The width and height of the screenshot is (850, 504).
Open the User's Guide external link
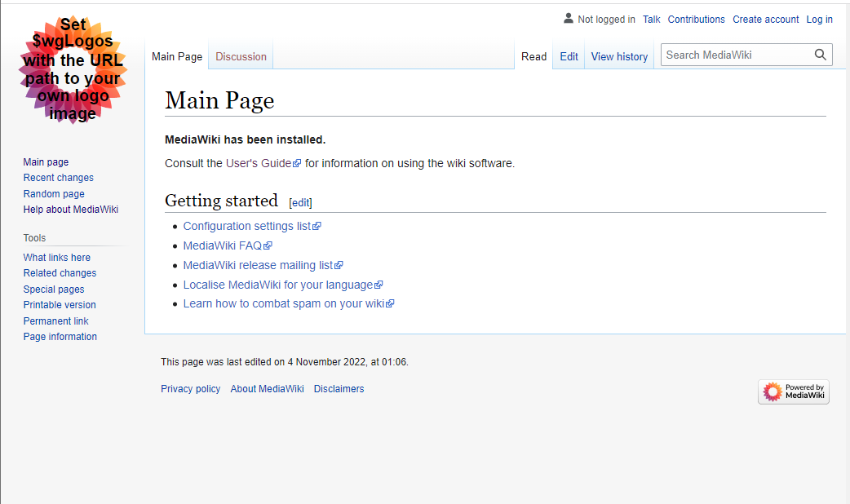pos(259,163)
